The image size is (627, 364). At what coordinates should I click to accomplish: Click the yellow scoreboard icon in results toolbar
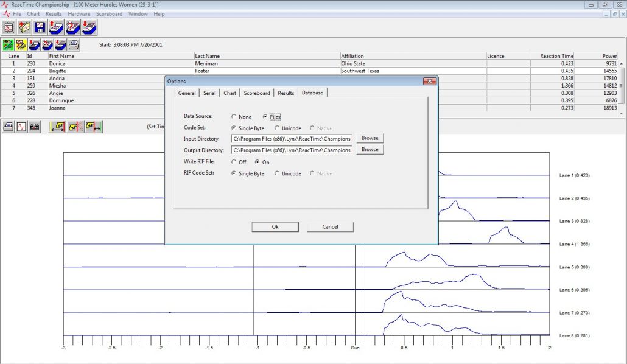click(x=21, y=44)
